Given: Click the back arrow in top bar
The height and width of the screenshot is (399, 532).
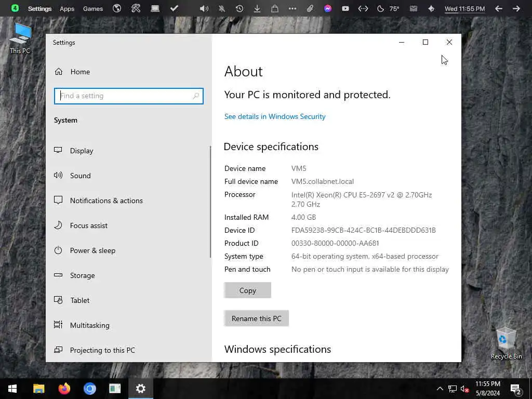Looking at the screenshot, I should click(x=498, y=8).
